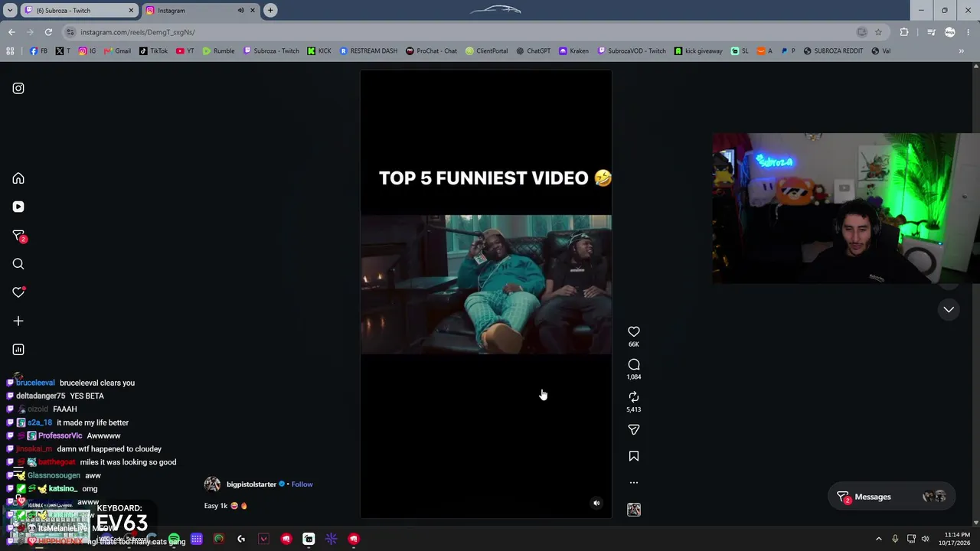Open bigpistolstarter profile name link
980x551 pixels.
pos(251,484)
